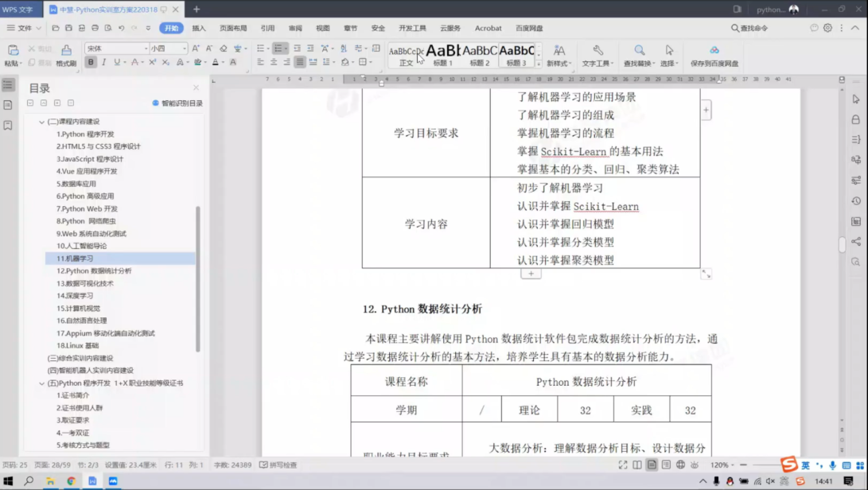
Task: Click the Save to Baidu Netdisk icon
Action: [x=714, y=50]
